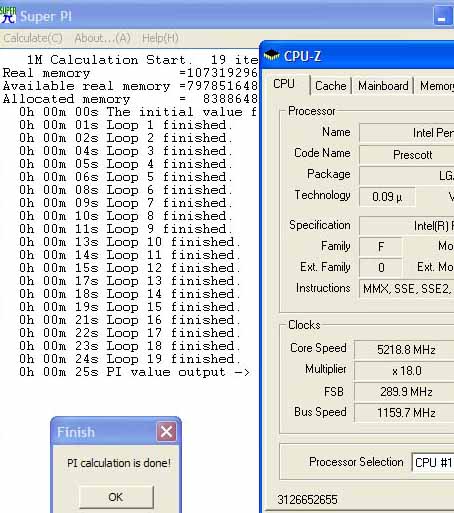Switch to the Cache tab in CPU-Z
The height and width of the screenshot is (513, 454).
click(331, 86)
